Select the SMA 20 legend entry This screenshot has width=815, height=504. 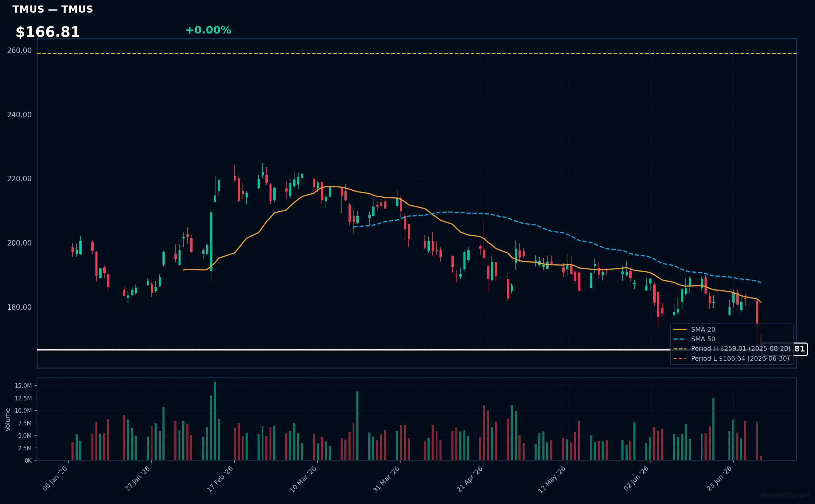click(694, 330)
